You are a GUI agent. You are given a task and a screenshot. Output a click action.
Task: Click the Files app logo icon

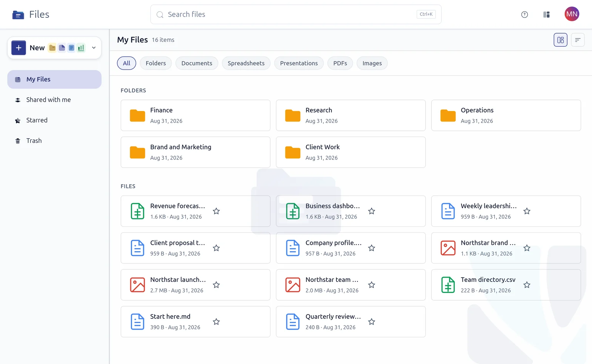(18, 15)
